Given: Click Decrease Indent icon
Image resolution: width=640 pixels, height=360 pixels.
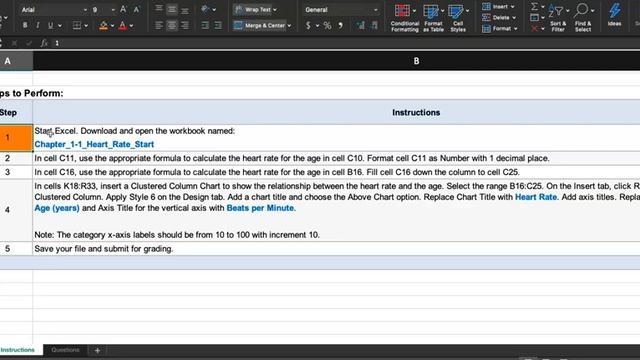Looking at the screenshot, I should [205, 25].
